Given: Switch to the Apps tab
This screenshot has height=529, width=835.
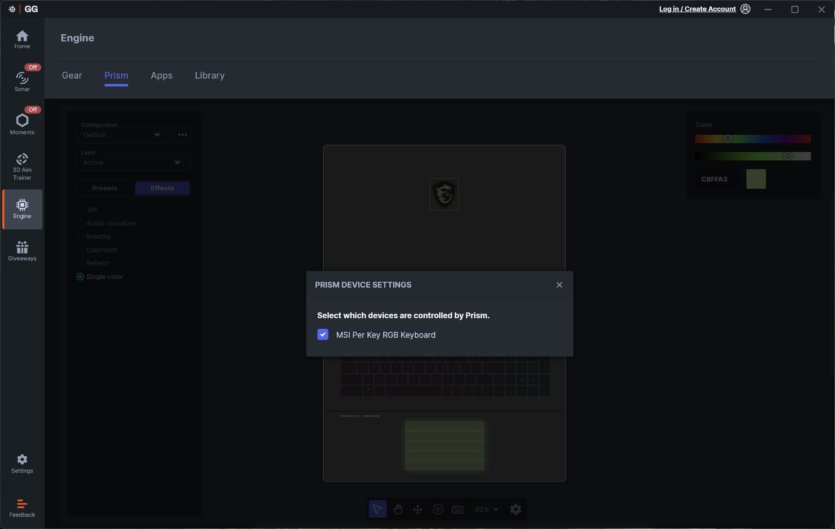Looking at the screenshot, I should (x=161, y=76).
